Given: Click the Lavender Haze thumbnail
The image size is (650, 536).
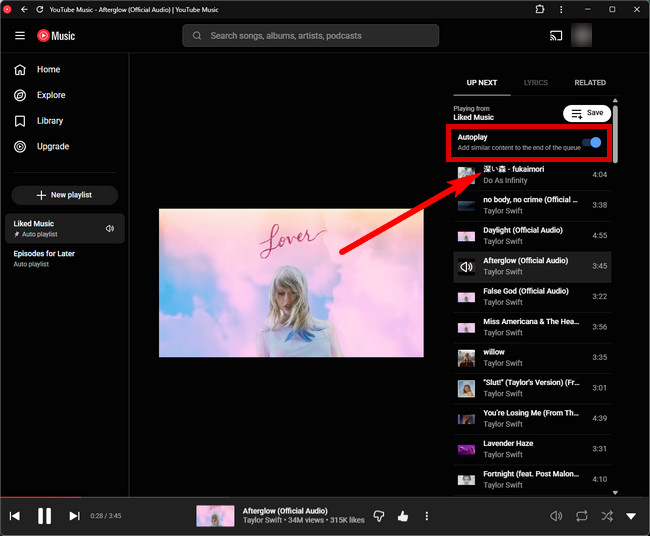Looking at the screenshot, I should 466,449.
